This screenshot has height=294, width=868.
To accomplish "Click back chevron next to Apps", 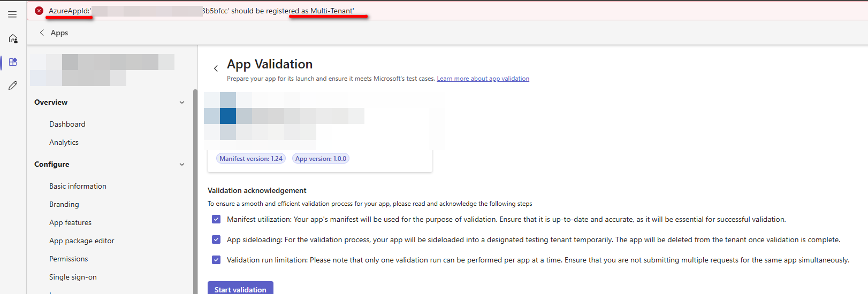I will coord(42,33).
